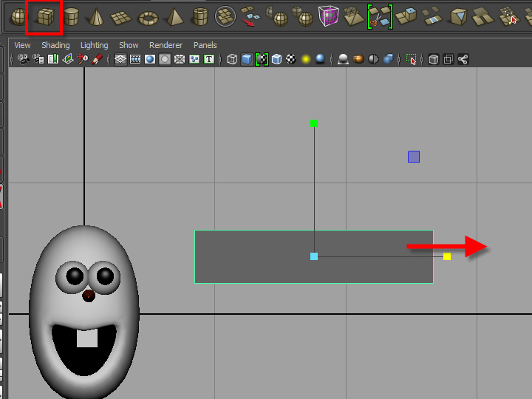
Task: Open the View menu in the panel
Action: tap(22, 45)
